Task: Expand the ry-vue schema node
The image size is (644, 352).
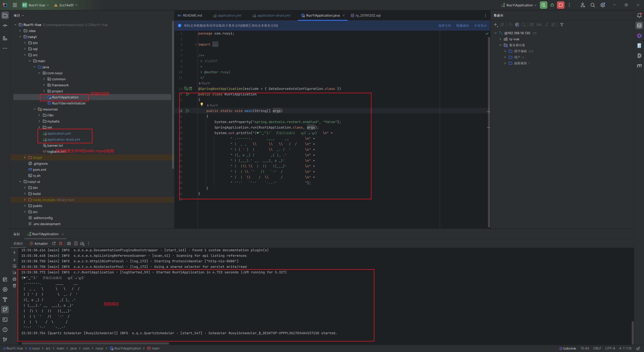Action: [500, 39]
